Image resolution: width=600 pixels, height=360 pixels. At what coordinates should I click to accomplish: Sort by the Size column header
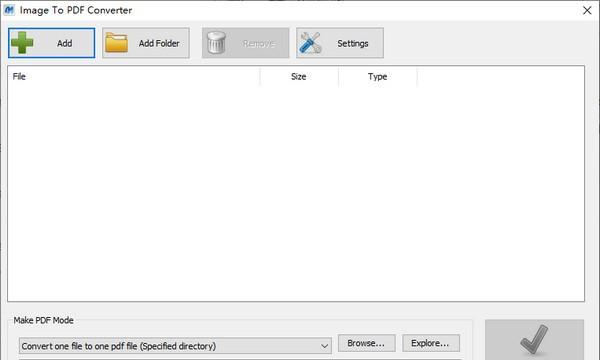click(x=299, y=77)
